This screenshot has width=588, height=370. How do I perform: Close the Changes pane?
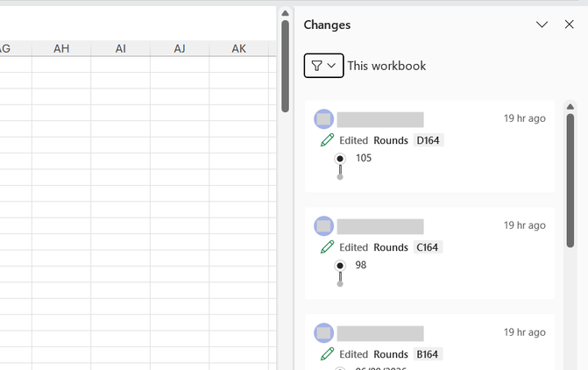click(570, 25)
